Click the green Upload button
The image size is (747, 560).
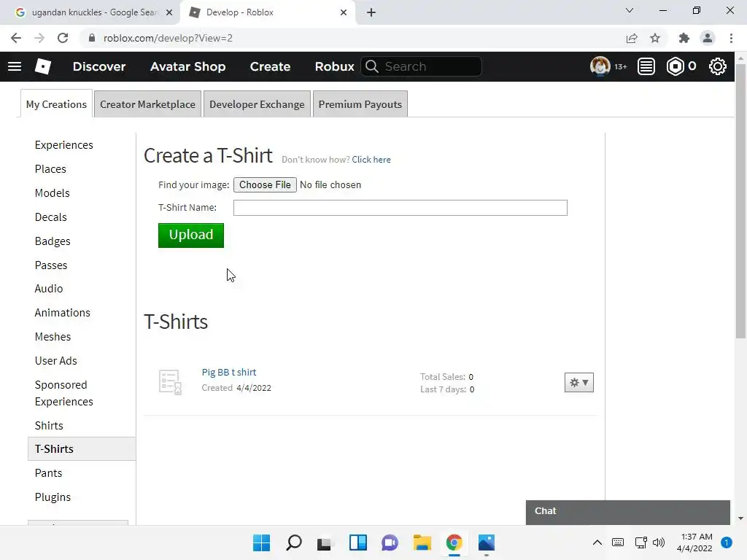point(191,236)
